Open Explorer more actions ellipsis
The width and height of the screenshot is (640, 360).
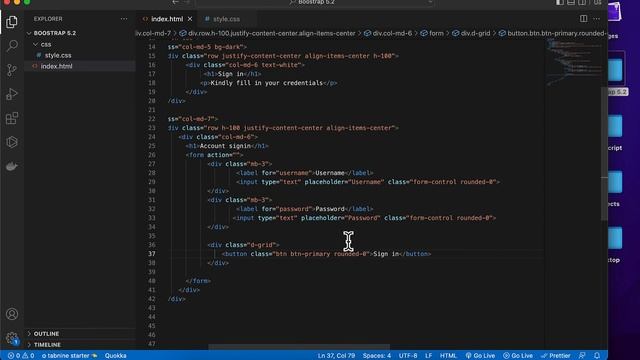[124, 19]
